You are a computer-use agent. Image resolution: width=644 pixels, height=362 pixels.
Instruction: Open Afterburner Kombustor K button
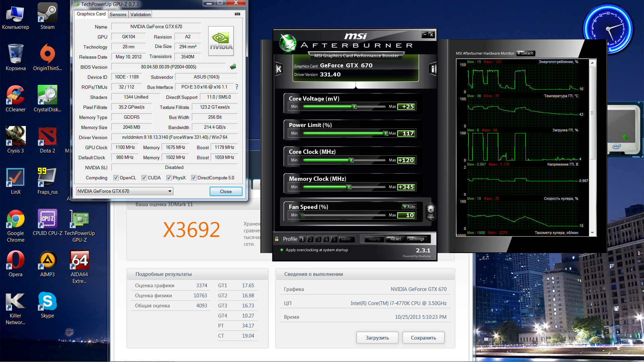279,69
